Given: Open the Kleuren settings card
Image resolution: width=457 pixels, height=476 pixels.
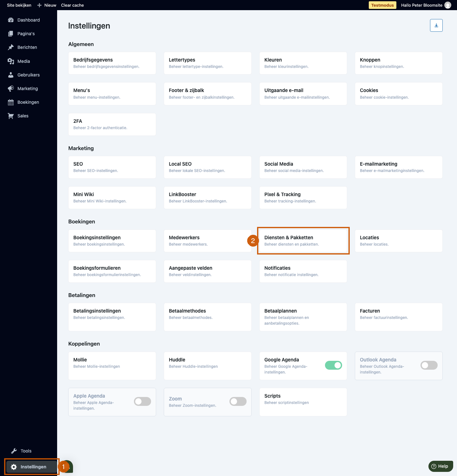Looking at the screenshot, I should [x=303, y=63].
